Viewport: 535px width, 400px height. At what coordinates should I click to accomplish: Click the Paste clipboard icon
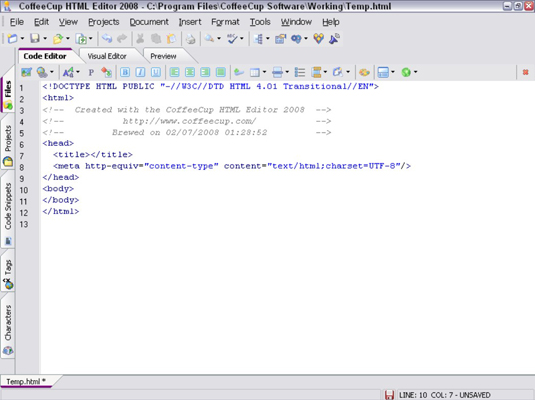[171, 39]
